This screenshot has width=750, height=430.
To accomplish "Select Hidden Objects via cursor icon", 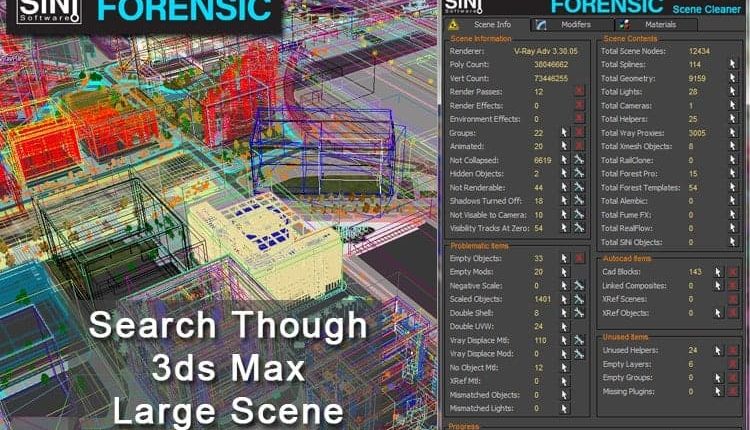I will pyautogui.click(x=563, y=174).
